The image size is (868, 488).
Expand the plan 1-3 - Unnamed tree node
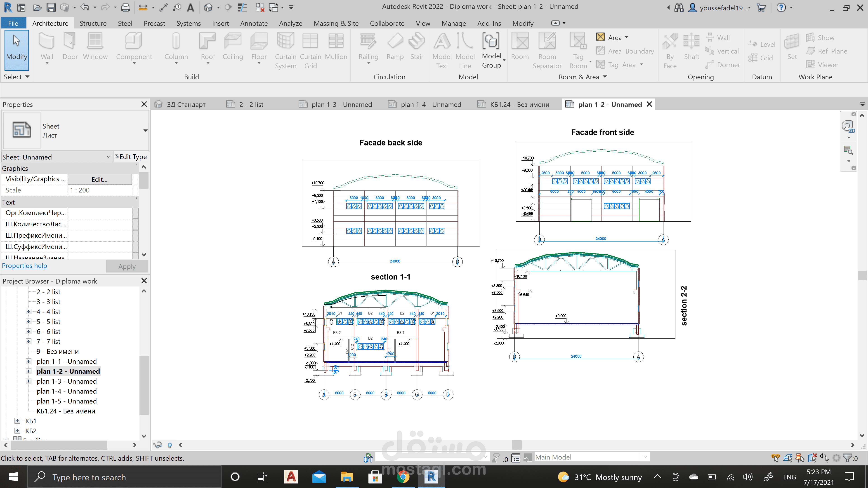click(x=29, y=381)
